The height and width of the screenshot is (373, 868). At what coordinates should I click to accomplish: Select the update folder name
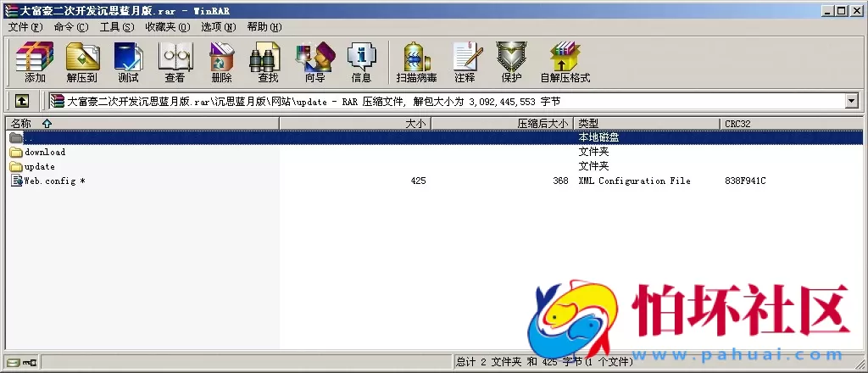40,166
